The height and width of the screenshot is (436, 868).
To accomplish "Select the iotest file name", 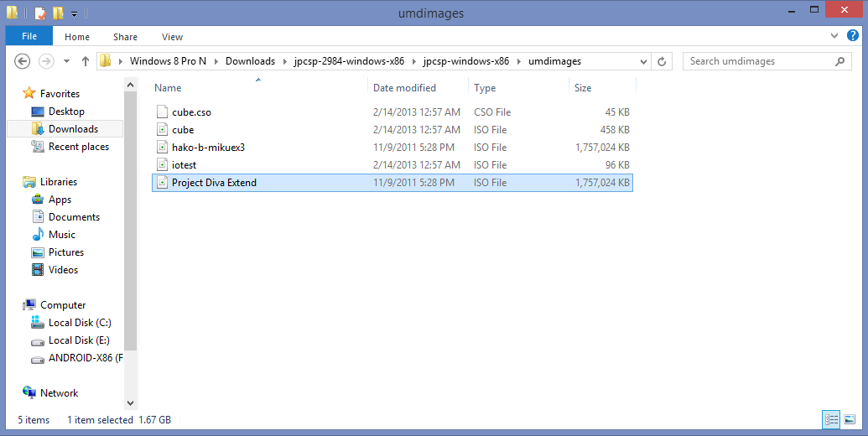I will 184,165.
